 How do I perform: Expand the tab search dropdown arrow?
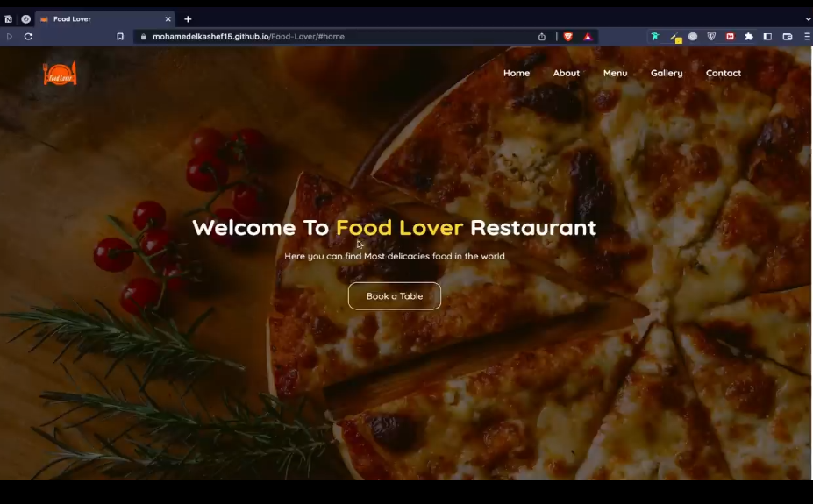point(808,19)
